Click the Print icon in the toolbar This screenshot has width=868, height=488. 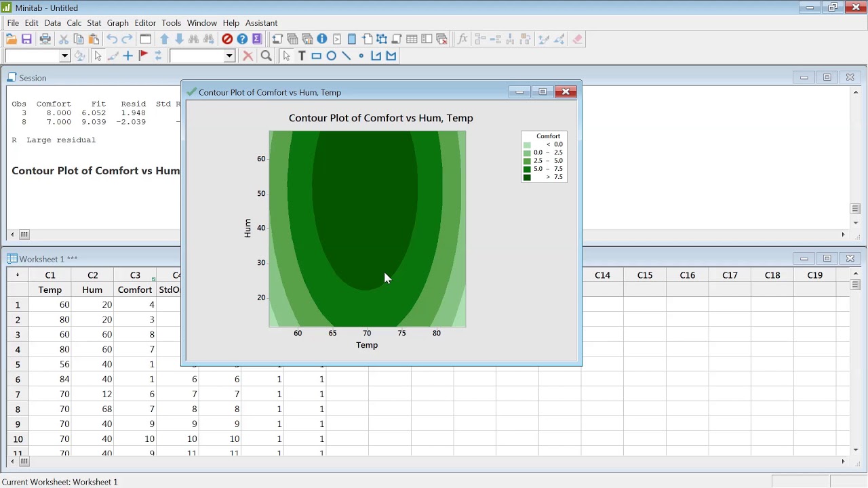(45, 39)
